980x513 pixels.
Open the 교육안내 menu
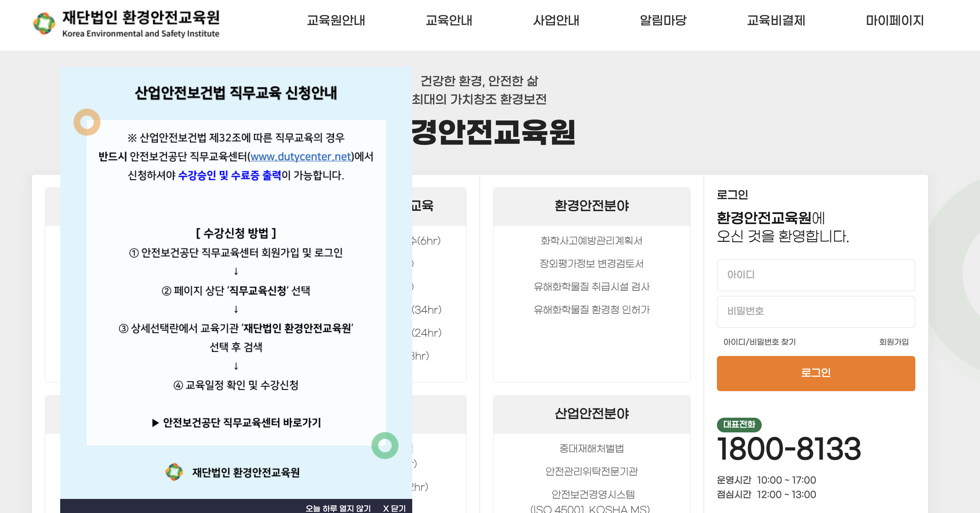tap(449, 20)
